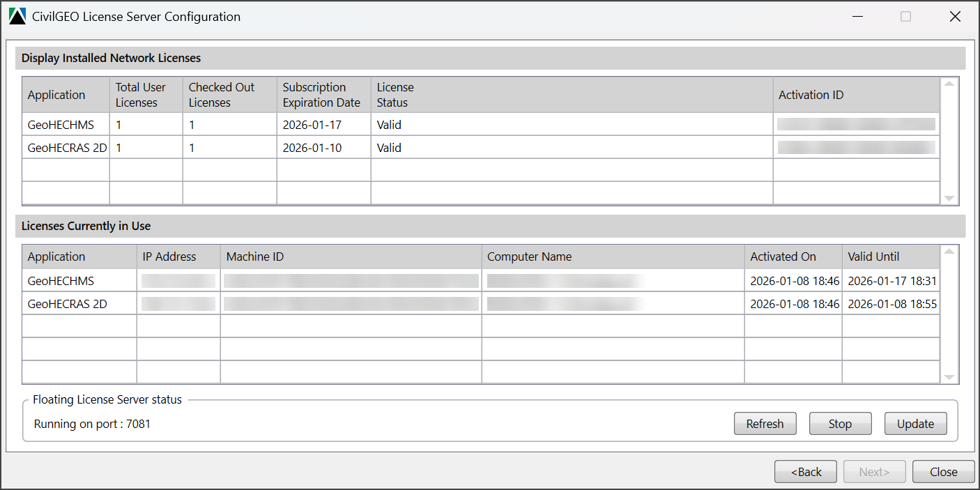Click the CivilGEO app icon in title bar
Viewport: 980px width, 490px height.
[x=17, y=17]
